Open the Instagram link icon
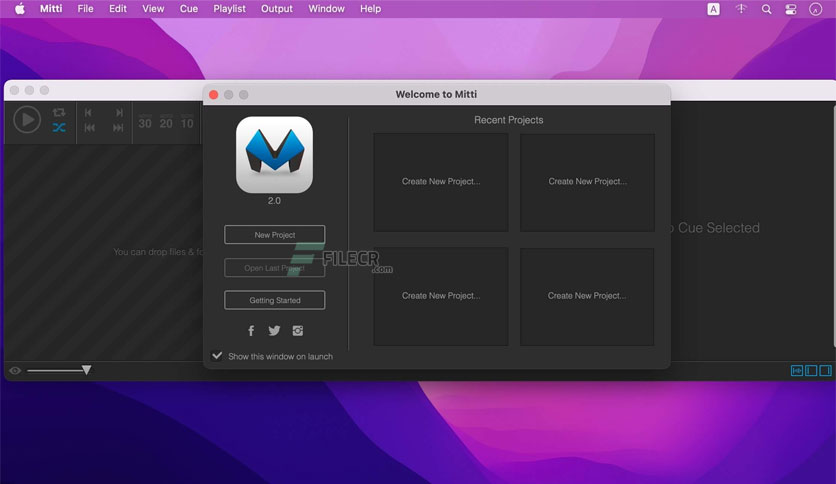 click(298, 331)
